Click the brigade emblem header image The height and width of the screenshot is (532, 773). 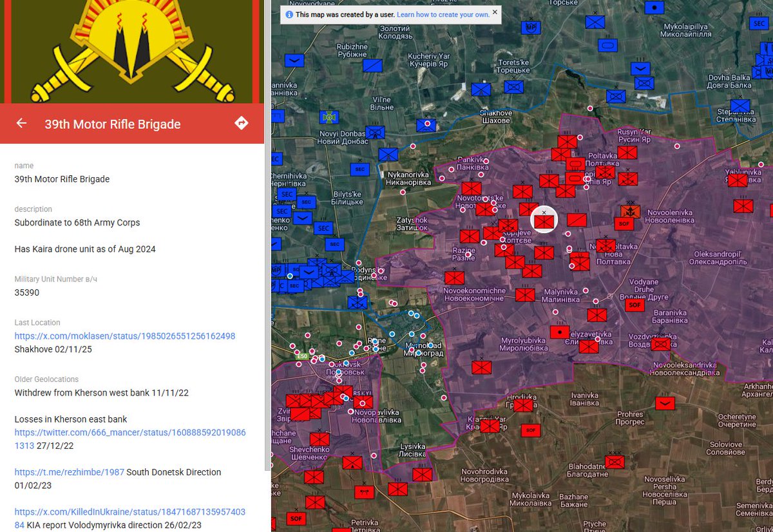click(132, 52)
